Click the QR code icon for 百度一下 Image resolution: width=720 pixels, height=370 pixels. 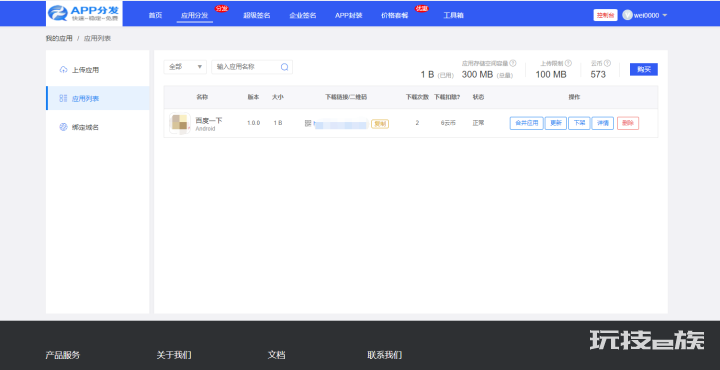308,123
